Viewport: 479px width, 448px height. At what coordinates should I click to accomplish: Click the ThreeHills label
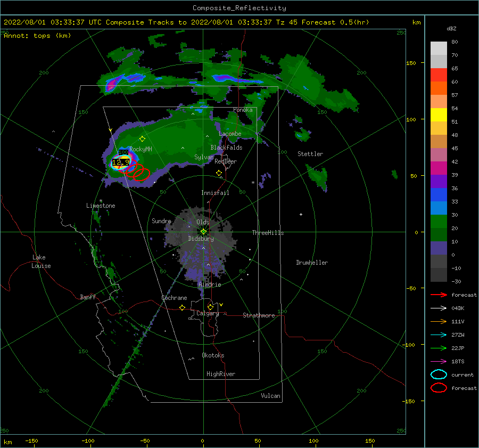(x=268, y=233)
